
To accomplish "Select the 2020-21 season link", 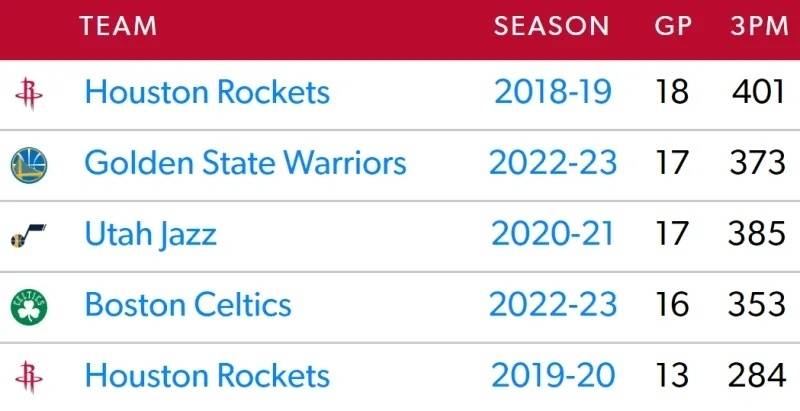I will (x=553, y=234).
